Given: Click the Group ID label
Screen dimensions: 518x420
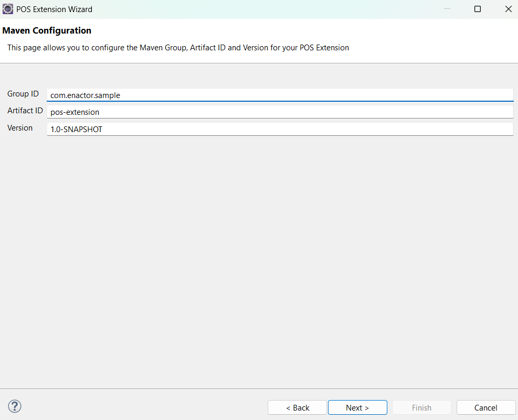Looking at the screenshot, I should click(23, 93).
